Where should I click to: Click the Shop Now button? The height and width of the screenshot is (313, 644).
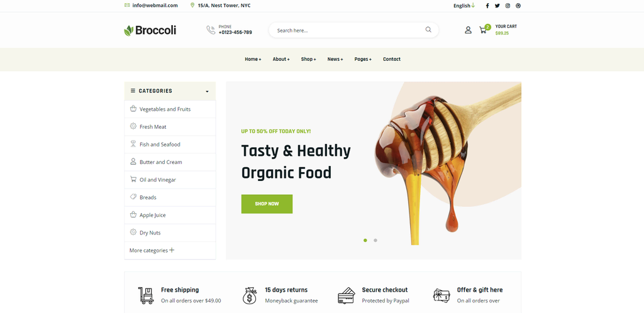pos(267,204)
